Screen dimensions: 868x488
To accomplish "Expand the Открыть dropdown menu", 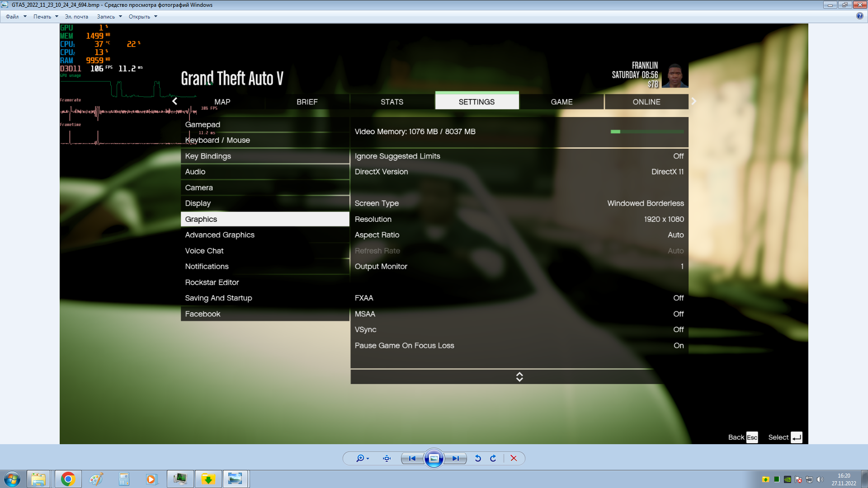I will [x=143, y=17].
